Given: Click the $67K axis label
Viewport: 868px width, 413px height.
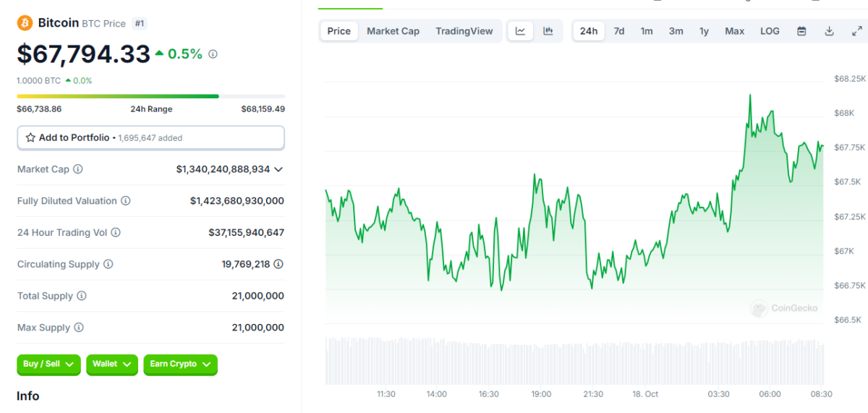Looking at the screenshot, I should [844, 251].
